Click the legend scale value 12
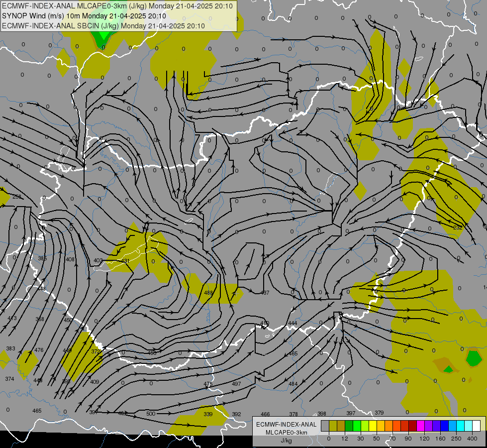Screen dimensions: 487x448 pyautogui.click(x=344, y=439)
